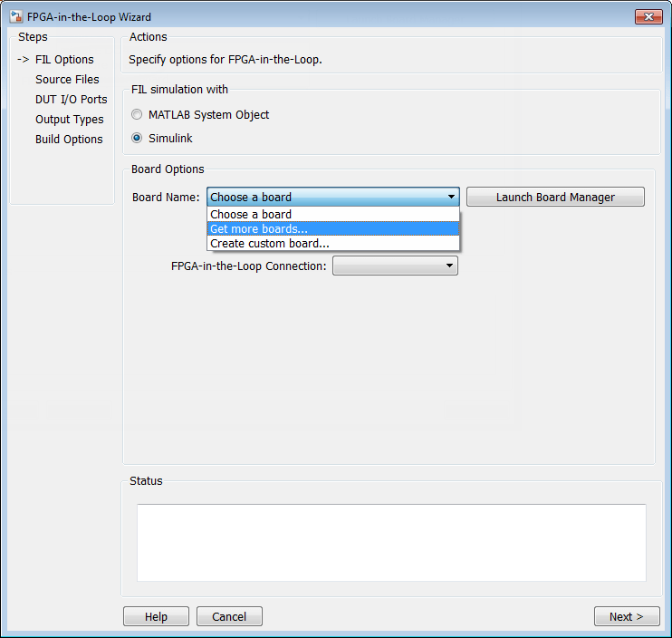Go to the DUT I/O Ports step
The image size is (672, 638).
(72, 100)
